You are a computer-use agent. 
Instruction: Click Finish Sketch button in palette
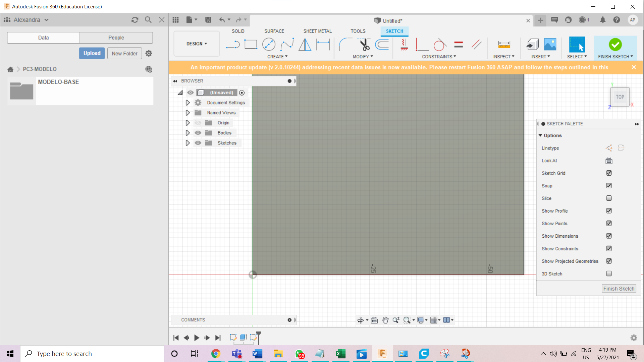coord(619,289)
